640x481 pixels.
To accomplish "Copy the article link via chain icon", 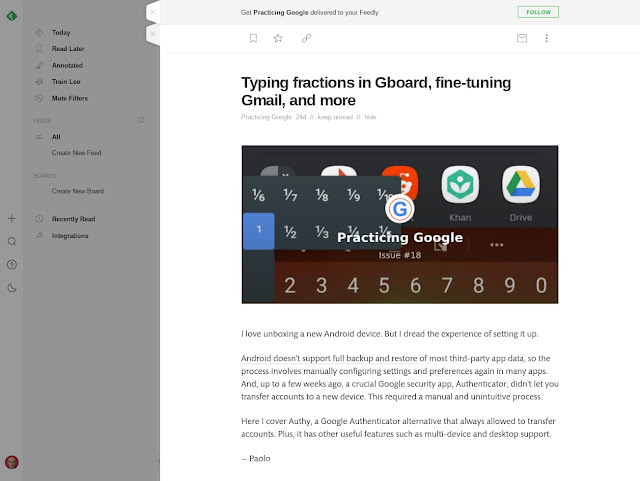I will point(306,38).
